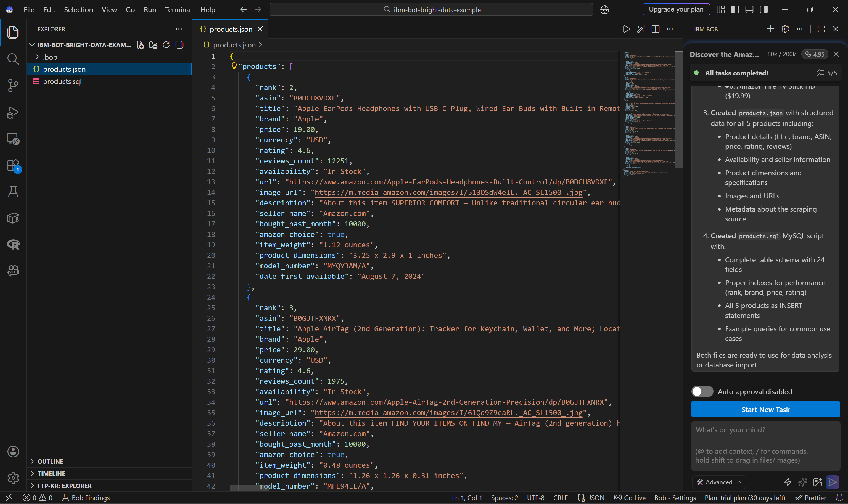848x504 pixels.
Task: Click the lightbulb code action on line 2
Action: [234, 66]
